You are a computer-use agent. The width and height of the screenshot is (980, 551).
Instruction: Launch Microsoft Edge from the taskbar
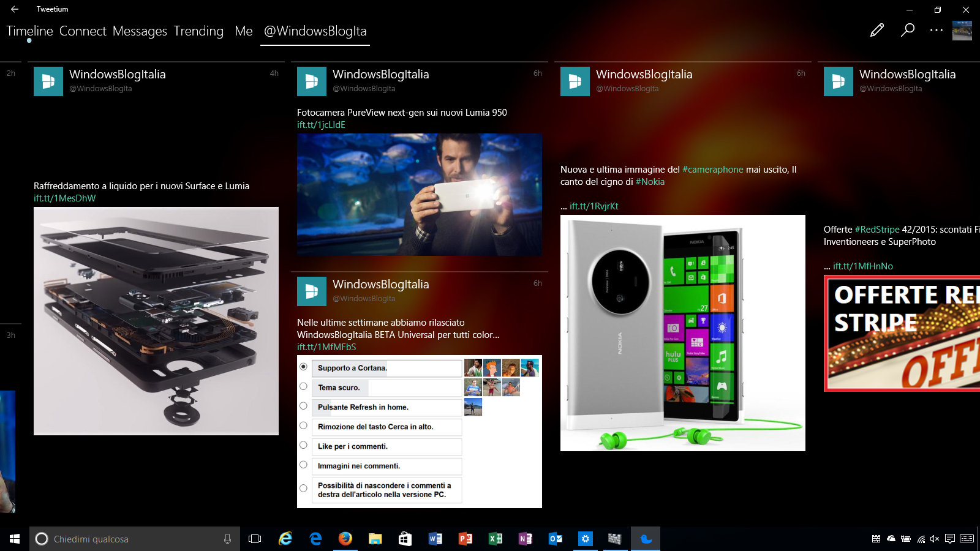[315, 539]
